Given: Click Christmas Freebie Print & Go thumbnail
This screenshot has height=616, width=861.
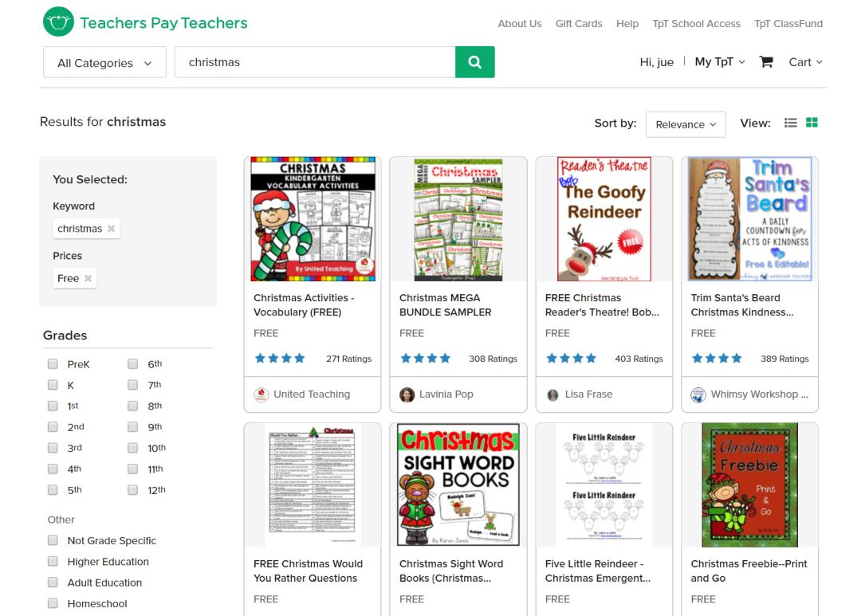Looking at the screenshot, I should tap(749, 485).
